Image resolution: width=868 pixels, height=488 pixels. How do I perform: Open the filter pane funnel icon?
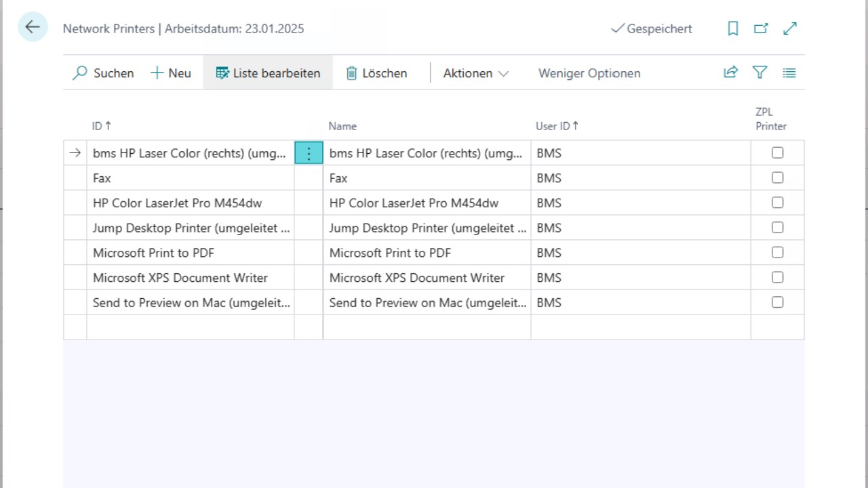coord(759,73)
